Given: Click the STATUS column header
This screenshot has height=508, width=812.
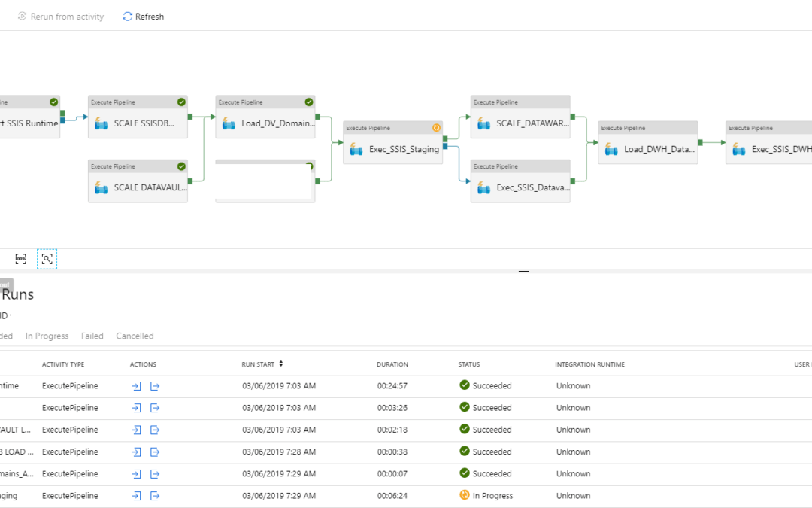Looking at the screenshot, I should coord(469,364).
